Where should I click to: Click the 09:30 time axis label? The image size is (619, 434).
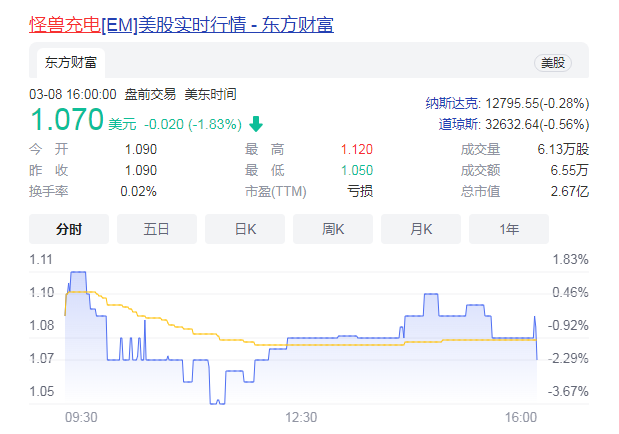click(x=81, y=417)
